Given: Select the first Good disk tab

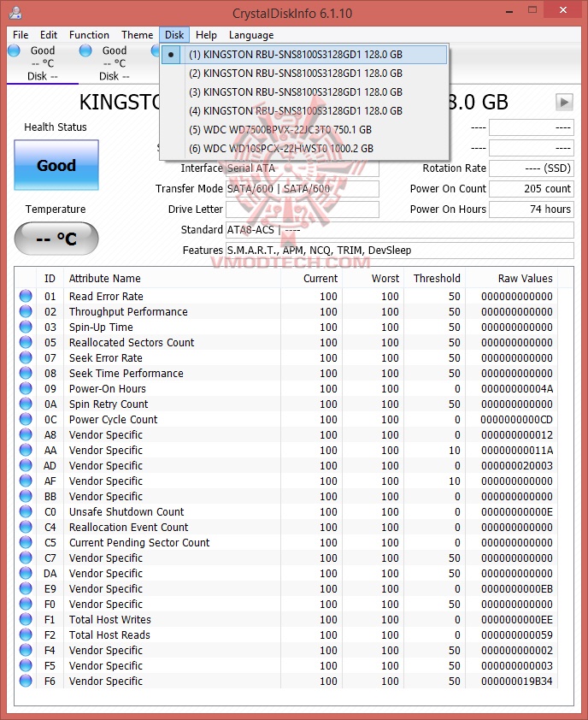Looking at the screenshot, I should tap(42, 63).
